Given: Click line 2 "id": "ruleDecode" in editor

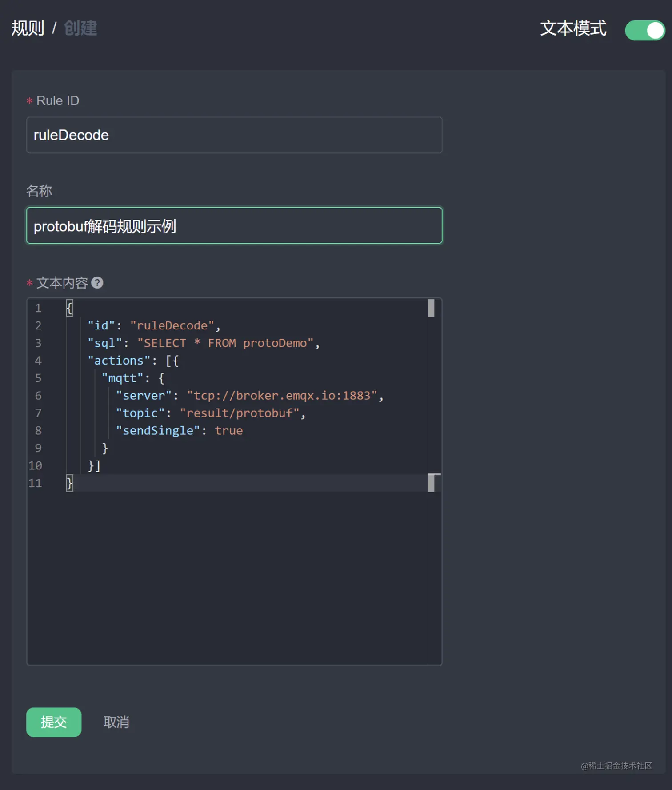Looking at the screenshot, I should click(x=154, y=325).
